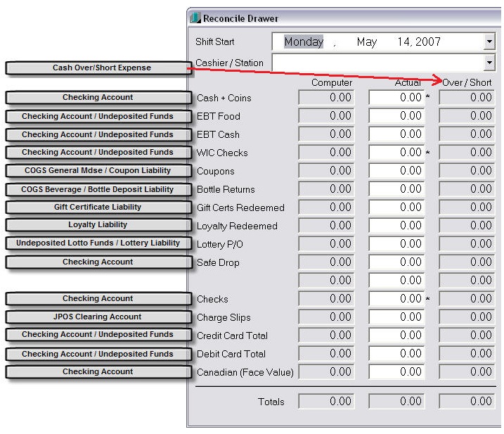Screen dimensions: 504x434
Task: Open the Cashier / Station dropdown arrow
Action: [489, 63]
